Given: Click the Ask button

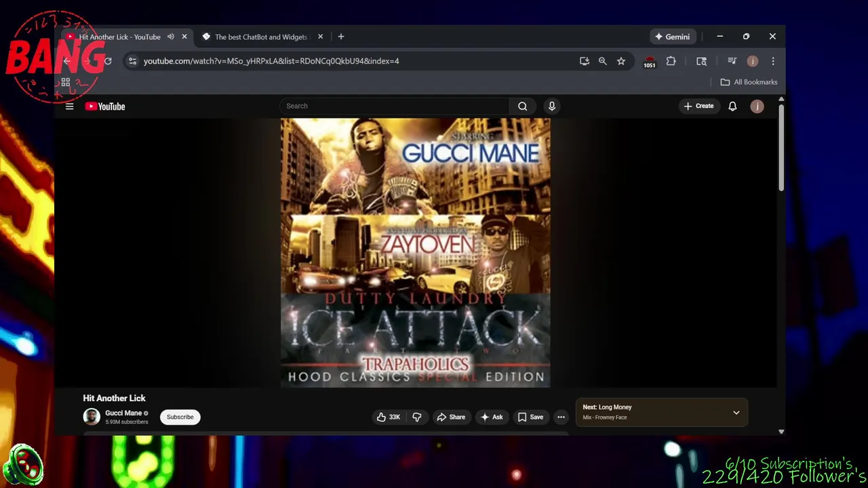Looking at the screenshot, I should coord(492,417).
